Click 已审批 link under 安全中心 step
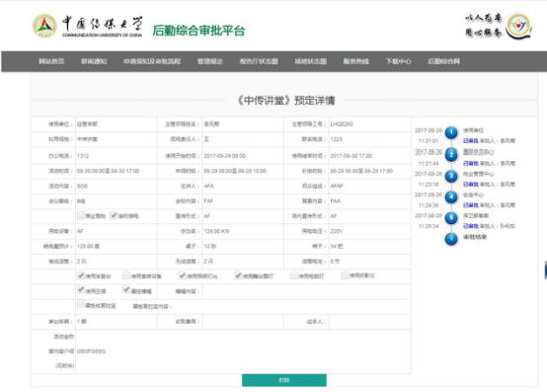 470,205
